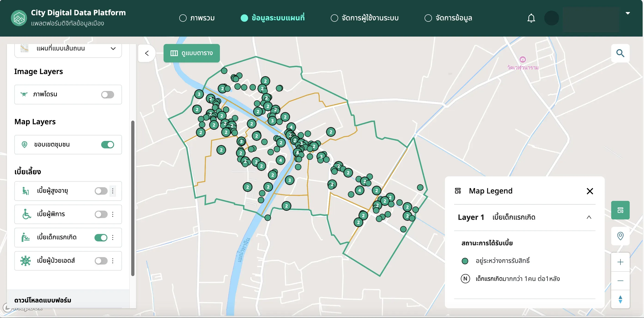Reset map bearing with compass icon

620,299
